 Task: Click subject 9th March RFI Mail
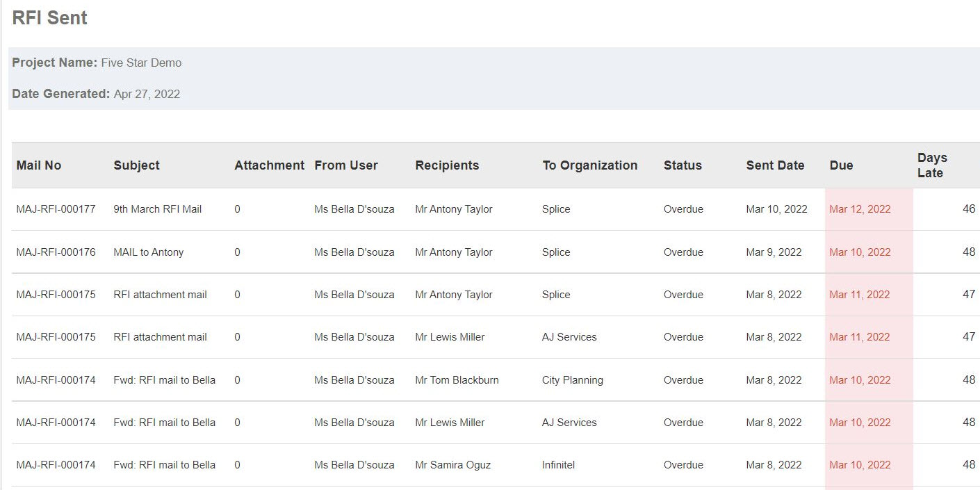tap(158, 209)
